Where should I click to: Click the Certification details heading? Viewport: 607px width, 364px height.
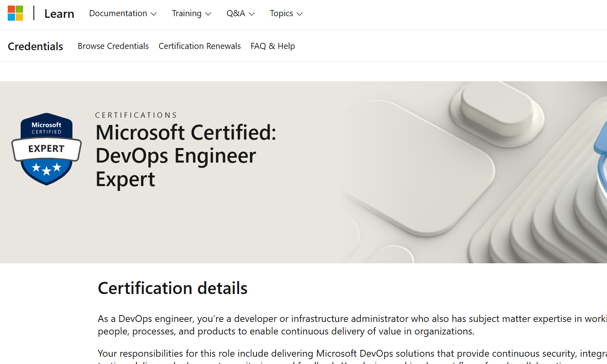tap(173, 288)
